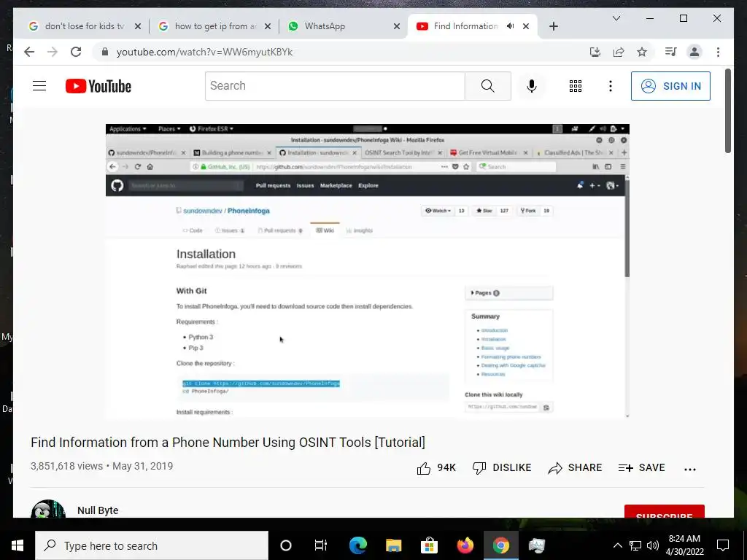Click the video player

(x=368, y=271)
